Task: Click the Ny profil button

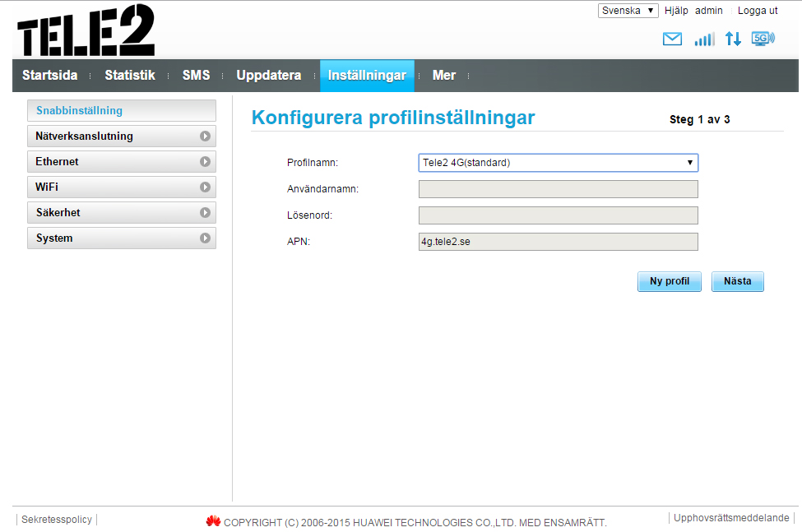Action: point(670,281)
